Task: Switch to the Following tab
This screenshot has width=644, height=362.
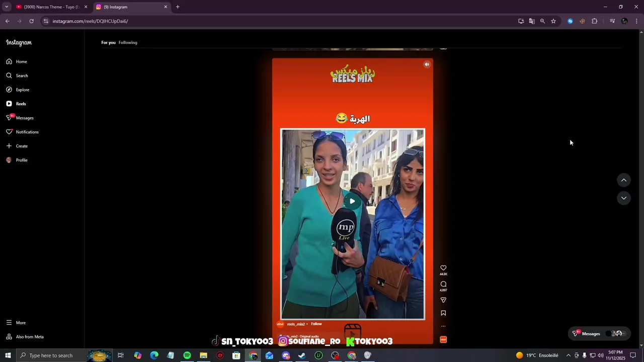Action: (x=128, y=42)
